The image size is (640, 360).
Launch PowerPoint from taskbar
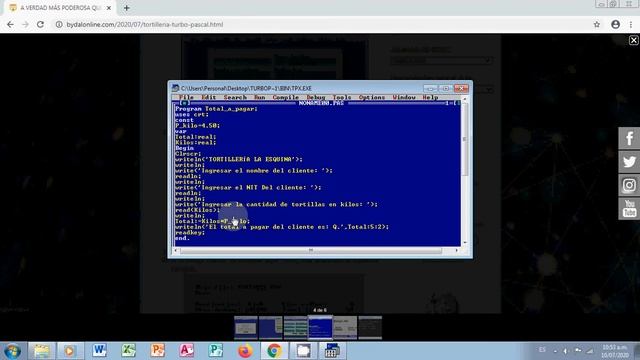pos(158,351)
